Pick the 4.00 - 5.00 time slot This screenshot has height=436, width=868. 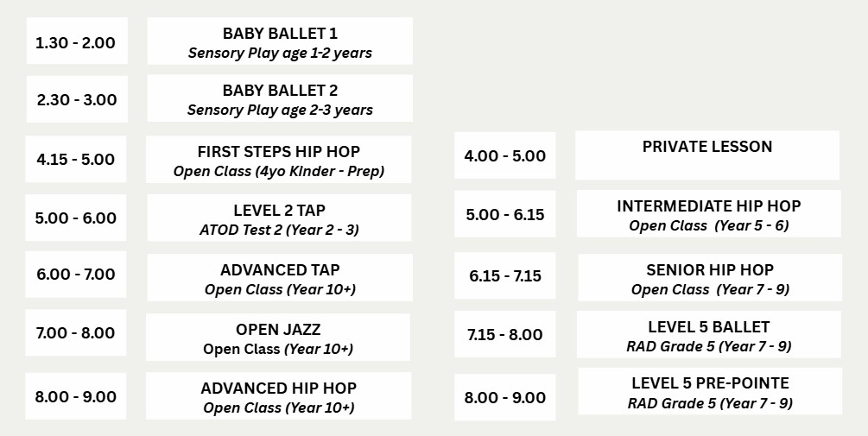pyautogui.click(x=505, y=156)
